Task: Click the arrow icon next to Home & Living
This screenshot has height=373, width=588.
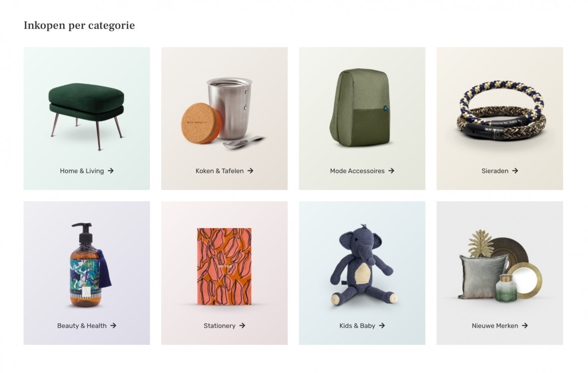Action: [x=110, y=171]
